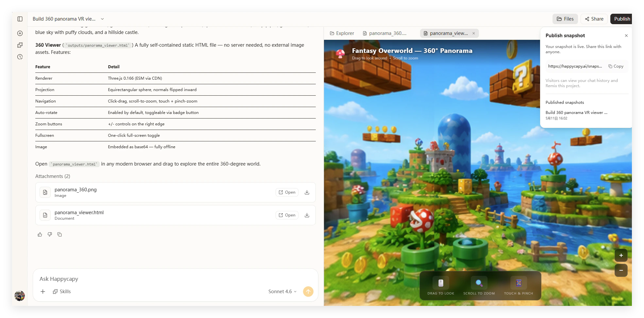The image size is (644, 318).
Task: Start a new chat with plus-circle icon
Action: [20, 33]
